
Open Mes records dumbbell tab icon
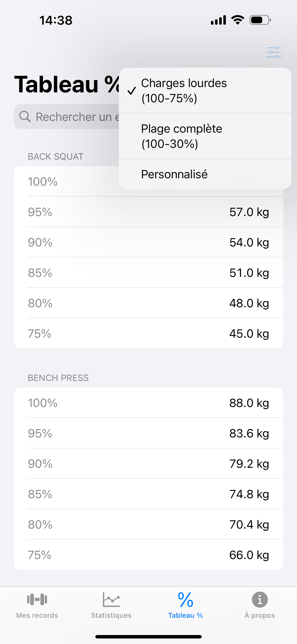tap(37, 600)
